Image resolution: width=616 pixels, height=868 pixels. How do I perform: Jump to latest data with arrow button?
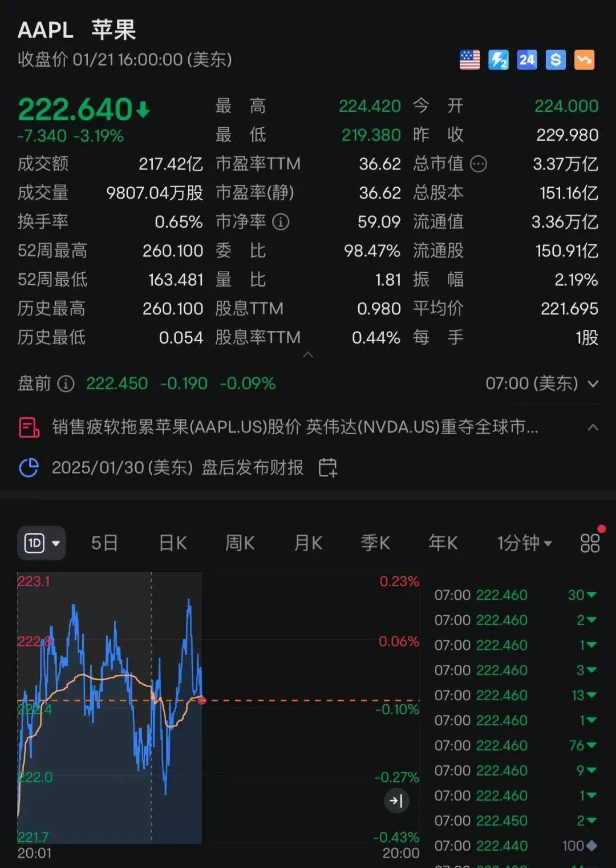(396, 801)
